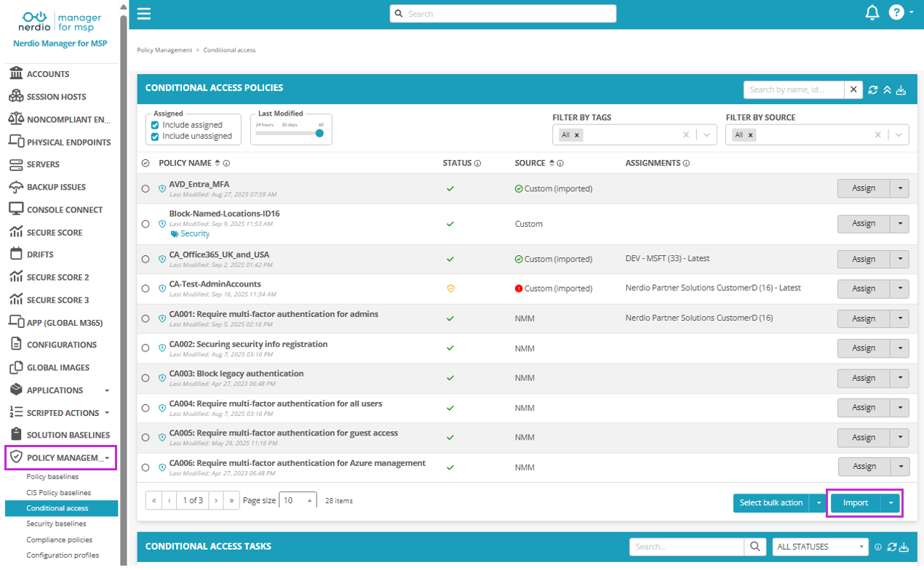Screen dimensions: 924x570
Task: Click Search by name, id field
Action: click(794, 89)
